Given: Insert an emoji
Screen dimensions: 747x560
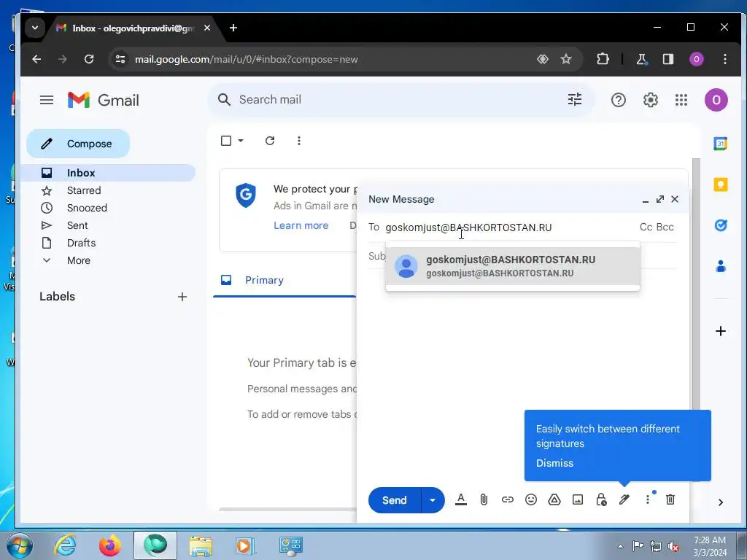Looking at the screenshot, I should (531, 499).
